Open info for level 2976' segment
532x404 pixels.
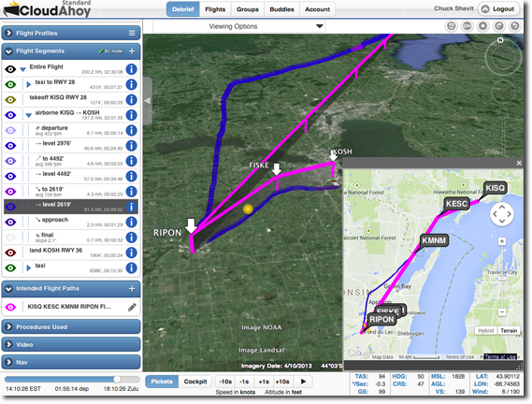[131, 145]
